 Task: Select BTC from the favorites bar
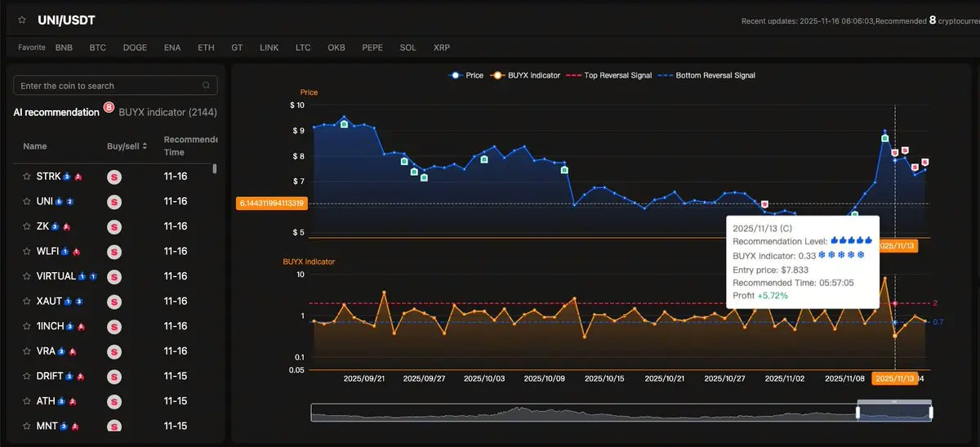(98, 47)
